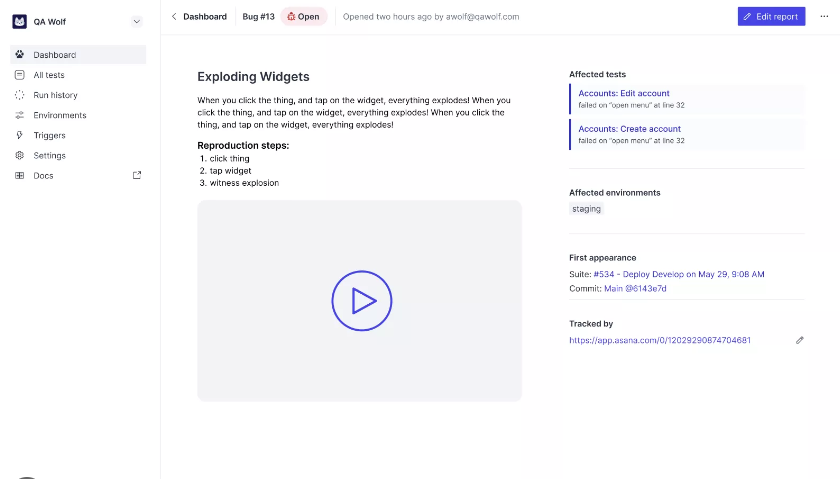The height and width of the screenshot is (479, 840).
Task: Click the Bug #13 label
Action: click(x=258, y=17)
